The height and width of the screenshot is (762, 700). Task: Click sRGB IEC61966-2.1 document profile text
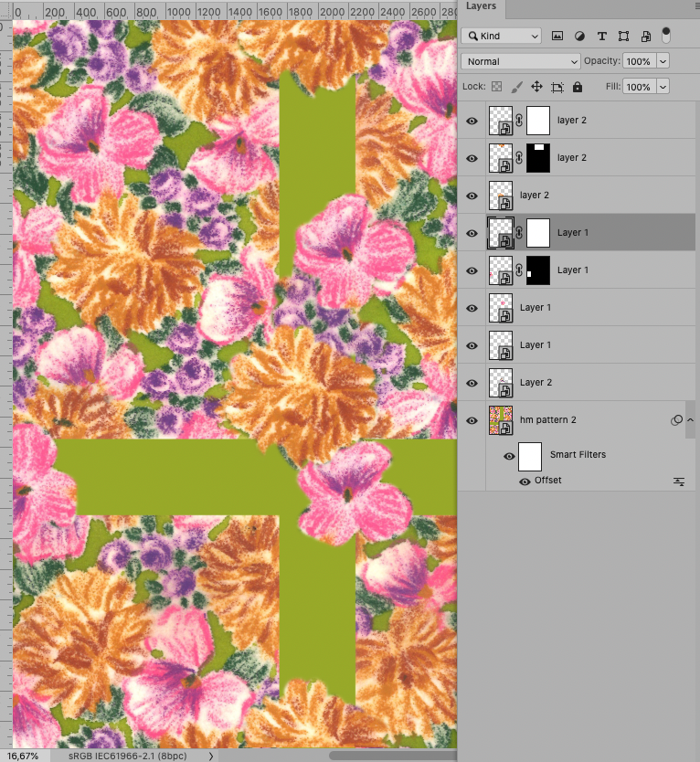tap(127, 756)
